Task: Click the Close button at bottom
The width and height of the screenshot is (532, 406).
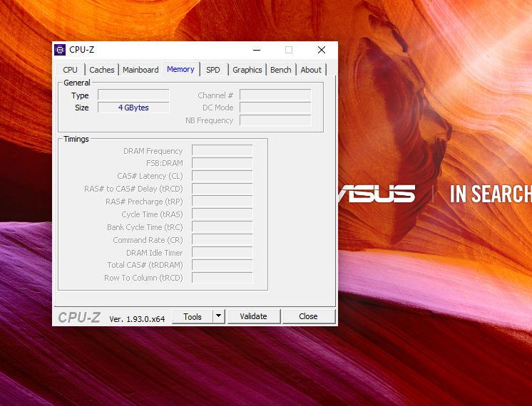Action: click(x=308, y=316)
